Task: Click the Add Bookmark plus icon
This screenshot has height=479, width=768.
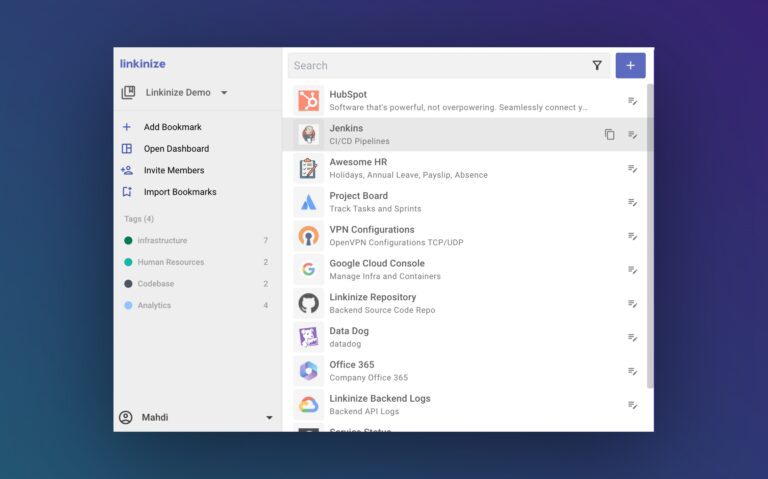Action: (126, 127)
